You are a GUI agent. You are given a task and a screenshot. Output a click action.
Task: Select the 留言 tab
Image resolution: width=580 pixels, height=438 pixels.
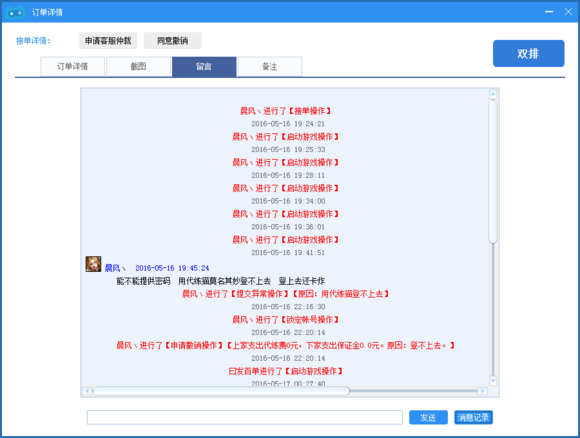[x=204, y=67]
